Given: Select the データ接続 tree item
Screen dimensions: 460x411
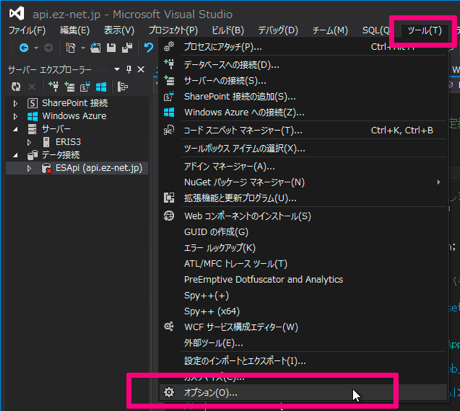Looking at the screenshot, I should click(x=61, y=155).
